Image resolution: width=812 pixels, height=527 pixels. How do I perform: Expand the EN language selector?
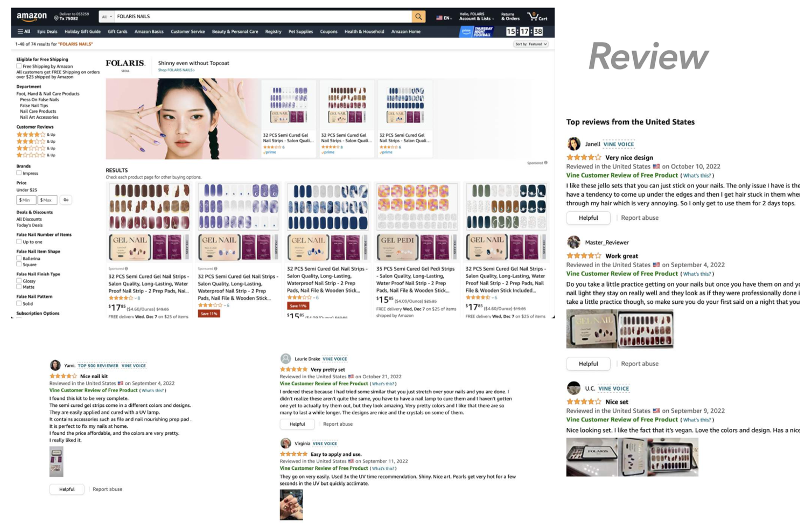(x=444, y=18)
